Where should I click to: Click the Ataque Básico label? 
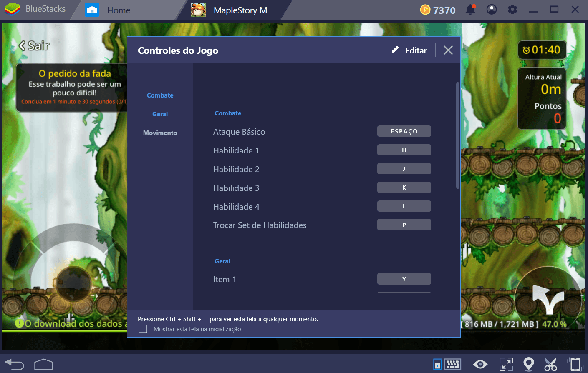[x=239, y=132]
